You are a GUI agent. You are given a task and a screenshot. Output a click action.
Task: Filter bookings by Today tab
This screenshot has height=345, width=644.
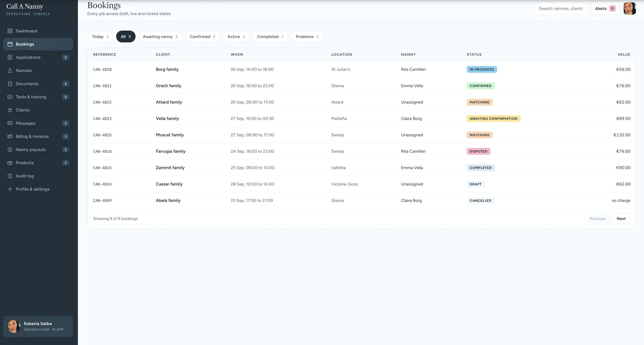tap(100, 37)
